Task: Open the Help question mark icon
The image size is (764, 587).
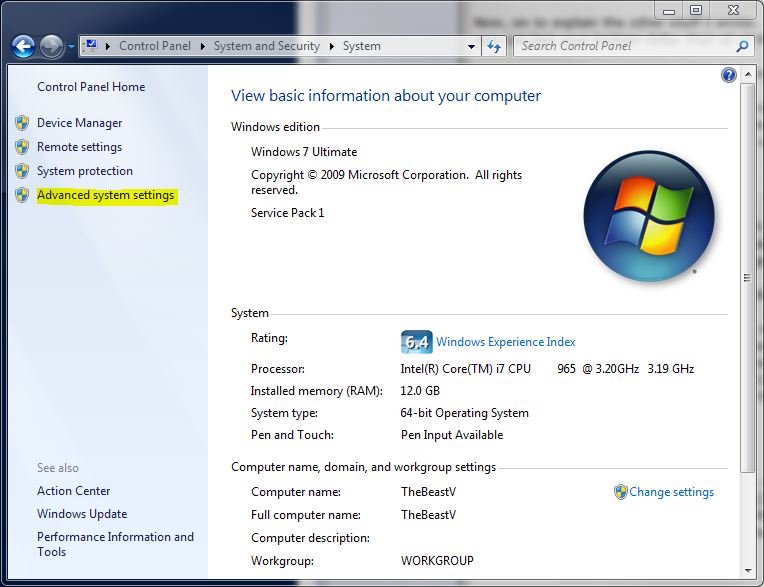Action: (x=728, y=75)
